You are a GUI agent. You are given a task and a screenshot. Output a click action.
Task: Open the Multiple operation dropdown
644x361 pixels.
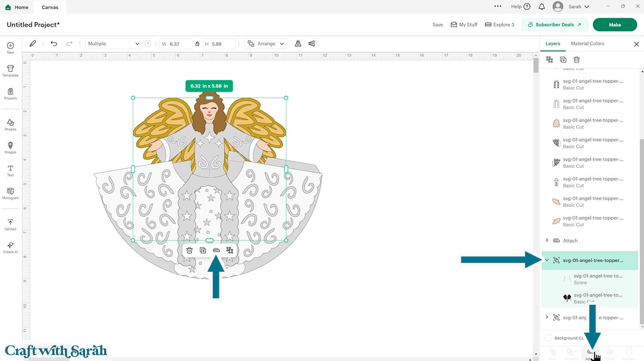pyautogui.click(x=113, y=44)
